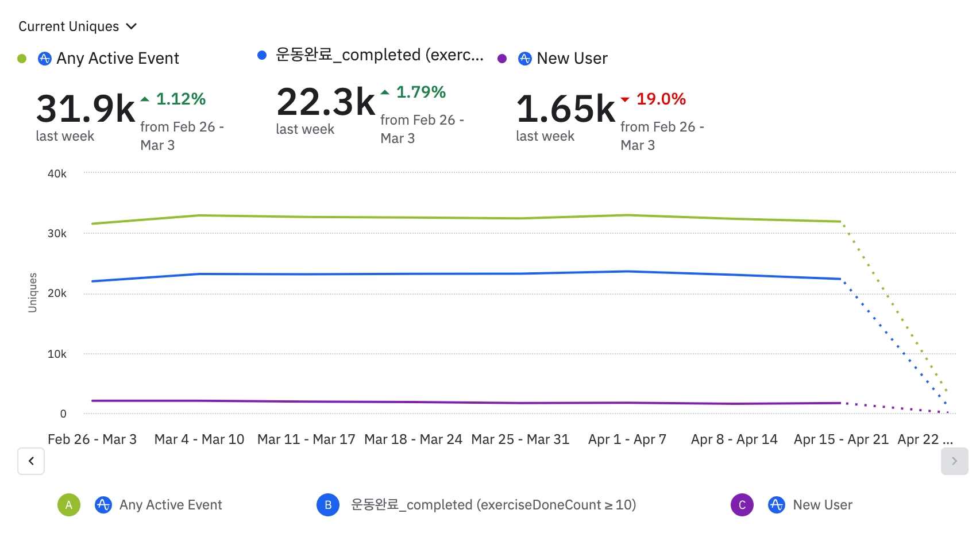Click the 20k y-axis label
Screen dimensions: 980x533
click(57, 293)
